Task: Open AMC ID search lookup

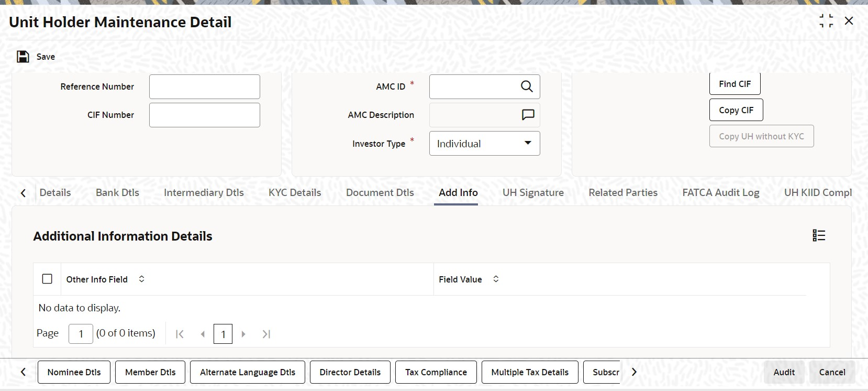Action: [527, 86]
